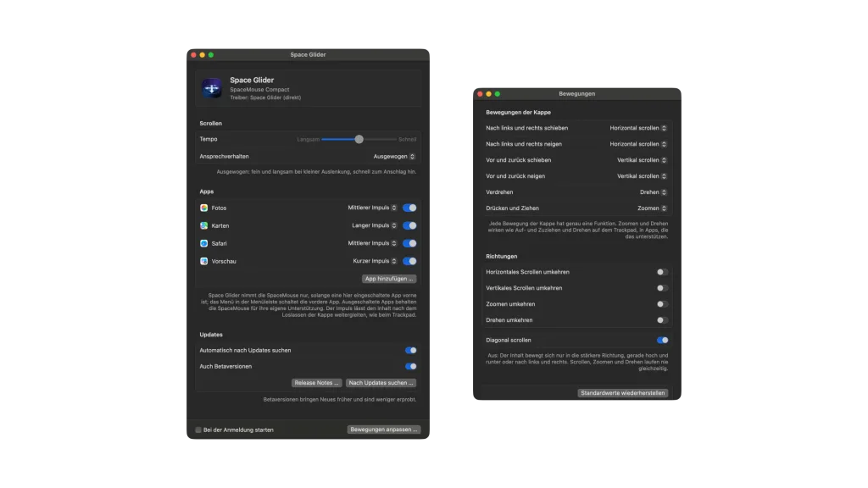Enable Horizontales Scrollen umkehren switch
Screen dimensions: 868x488
click(x=662, y=272)
